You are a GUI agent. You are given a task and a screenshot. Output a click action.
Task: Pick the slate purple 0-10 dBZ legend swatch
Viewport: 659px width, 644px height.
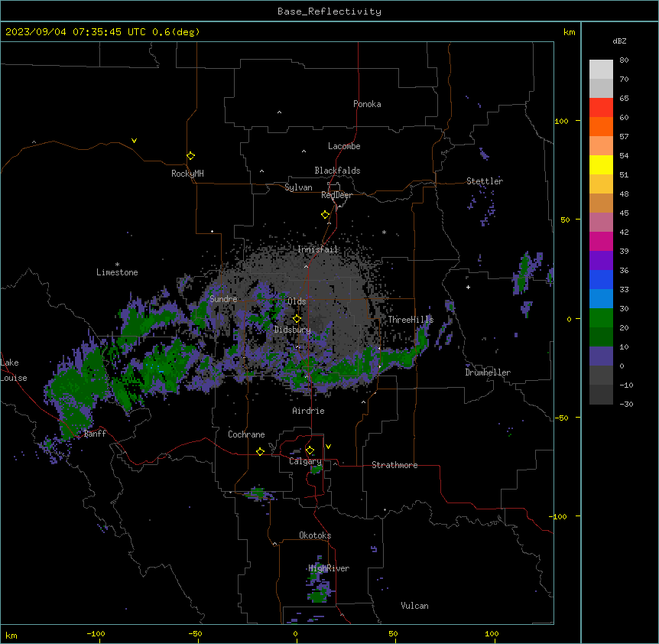click(x=601, y=356)
